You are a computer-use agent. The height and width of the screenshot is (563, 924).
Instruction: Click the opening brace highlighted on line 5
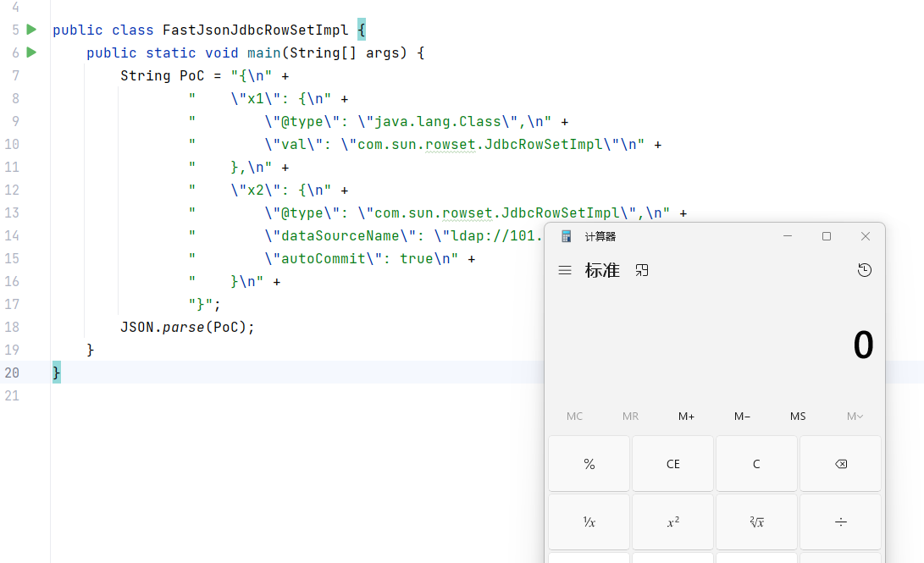pos(362,30)
